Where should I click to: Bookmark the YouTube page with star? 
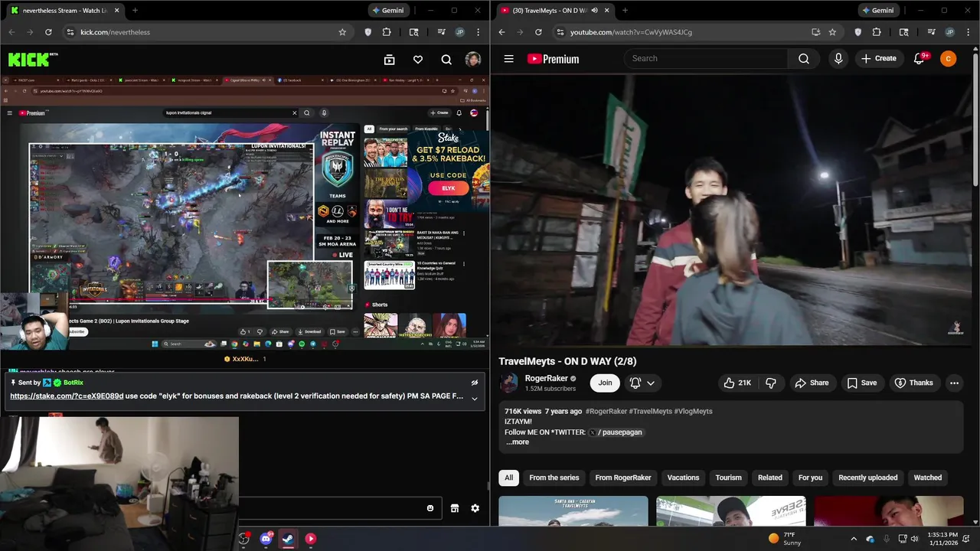point(832,32)
